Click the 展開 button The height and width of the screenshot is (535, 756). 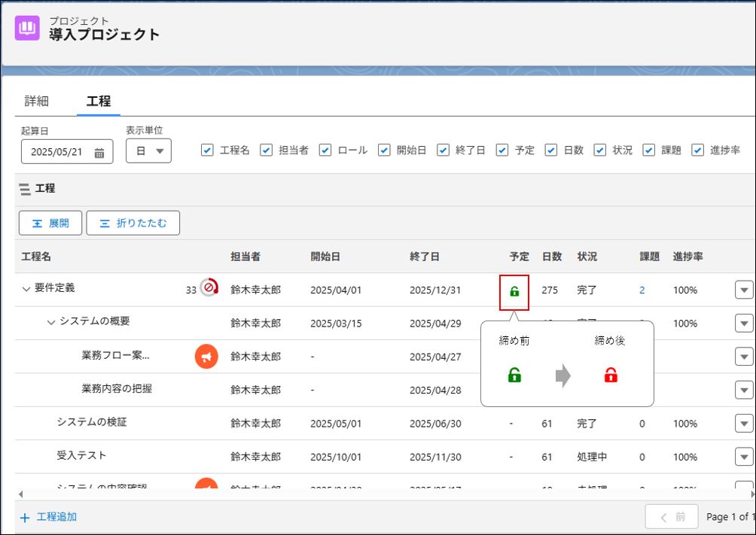pos(50,223)
